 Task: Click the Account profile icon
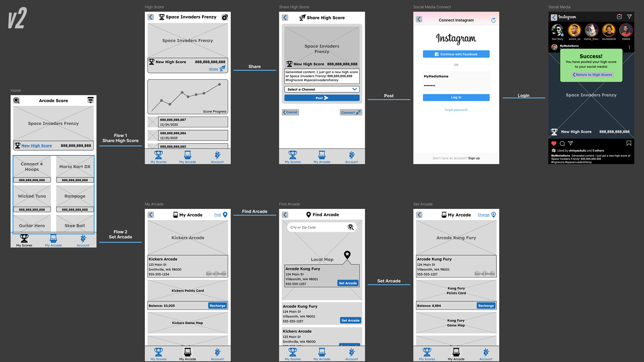pyautogui.click(x=84, y=239)
